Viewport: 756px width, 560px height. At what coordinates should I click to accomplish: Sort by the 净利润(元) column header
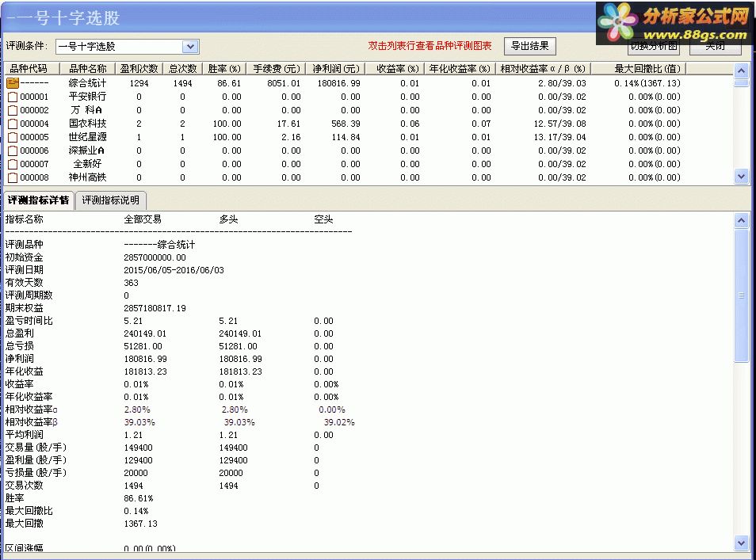point(335,69)
